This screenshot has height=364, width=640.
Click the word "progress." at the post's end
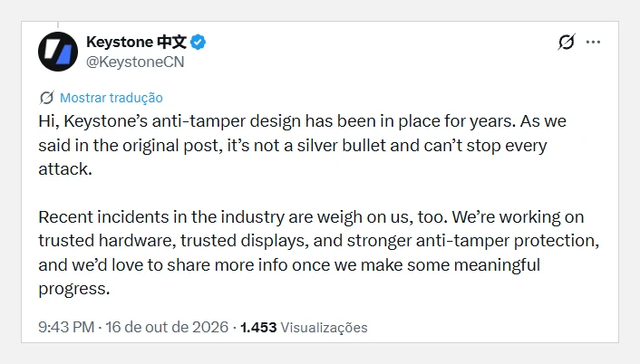74,289
